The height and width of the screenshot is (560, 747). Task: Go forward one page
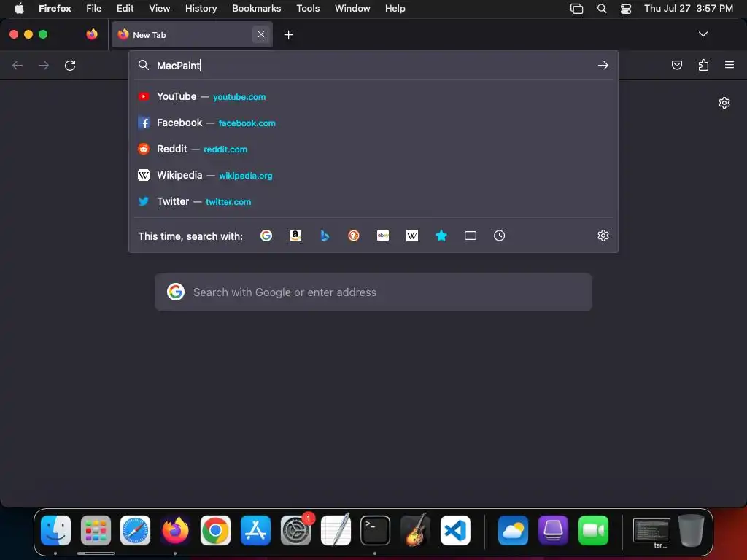tap(44, 65)
